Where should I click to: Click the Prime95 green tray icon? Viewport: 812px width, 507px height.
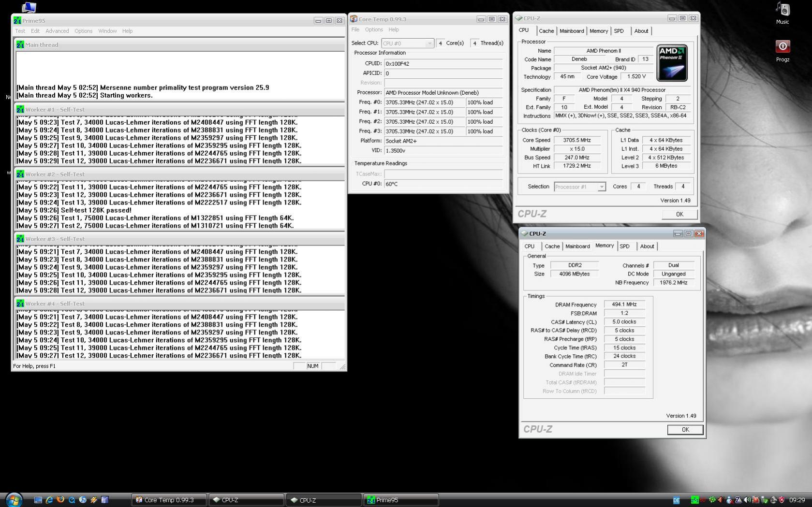point(694,500)
